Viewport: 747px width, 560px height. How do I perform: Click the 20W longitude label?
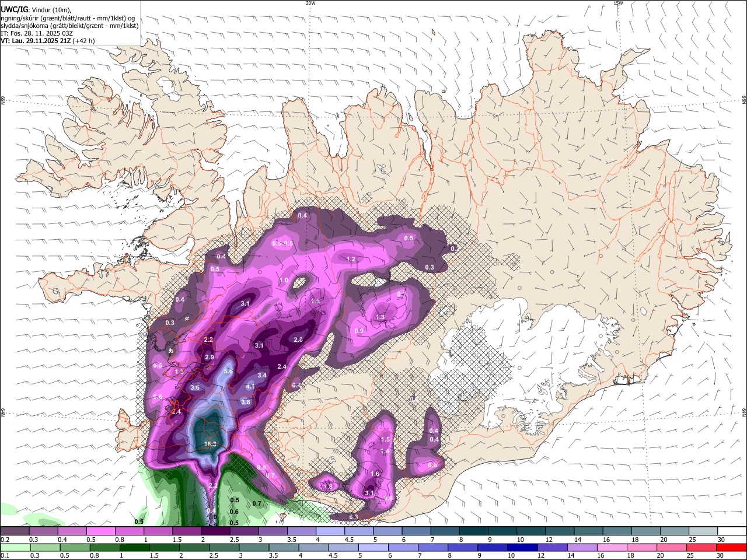tap(310, 3)
